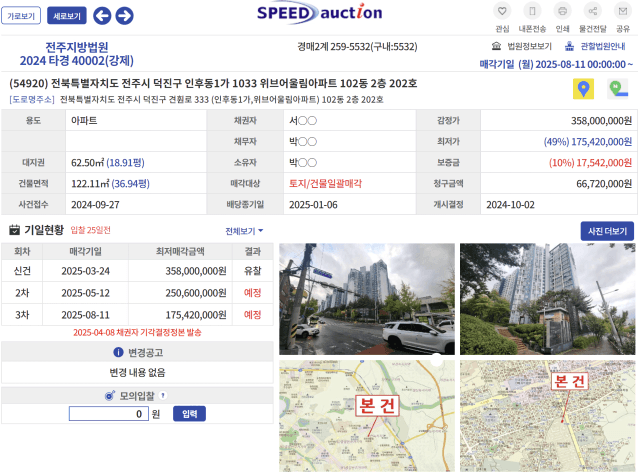Click the court building icon by 법원정보보기
Screen dimensions: 640x473
click(496, 46)
